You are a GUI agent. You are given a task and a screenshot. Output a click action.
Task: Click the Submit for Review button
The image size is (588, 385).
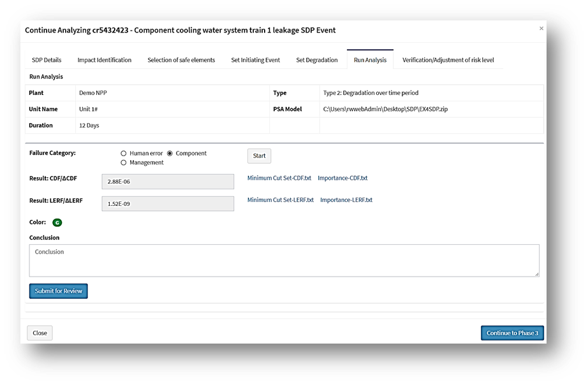click(x=58, y=291)
